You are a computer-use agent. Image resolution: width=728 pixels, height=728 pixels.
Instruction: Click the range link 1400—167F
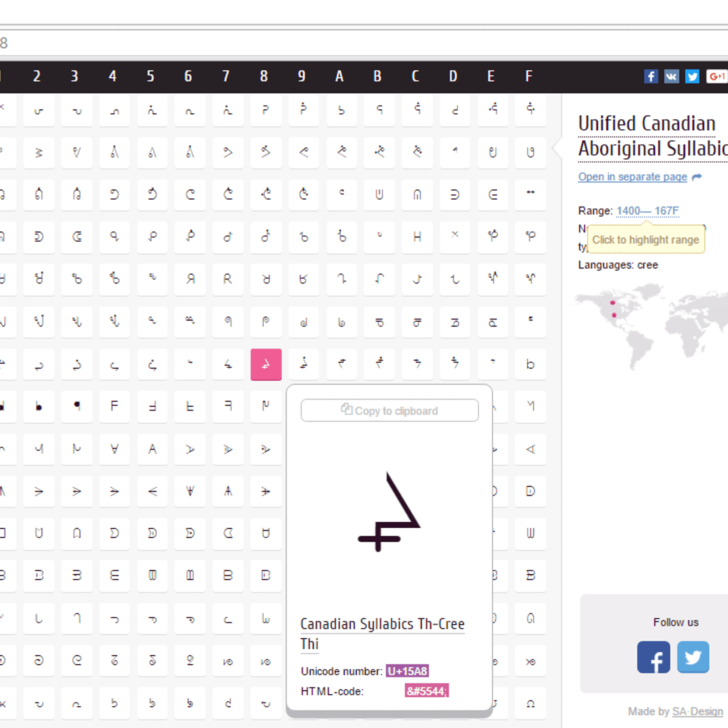pos(647,211)
